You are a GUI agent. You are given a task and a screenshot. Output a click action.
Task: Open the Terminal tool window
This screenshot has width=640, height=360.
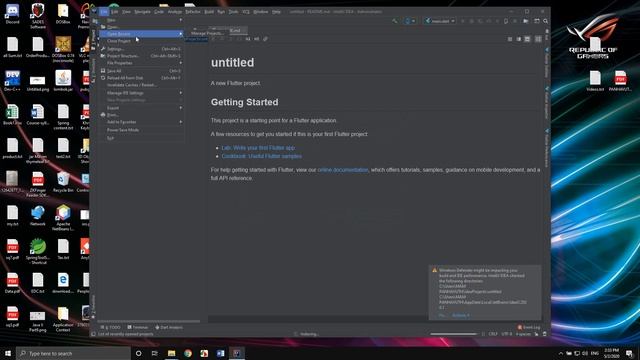click(138, 327)
